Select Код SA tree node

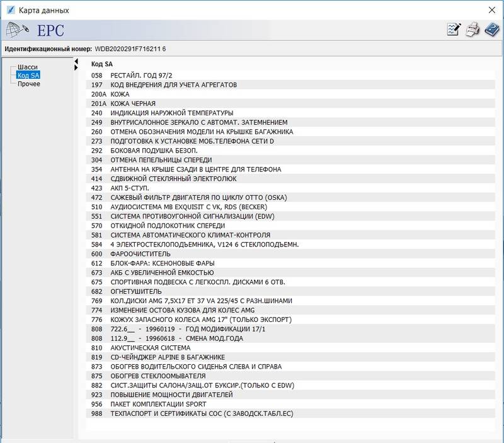point(28,76)
